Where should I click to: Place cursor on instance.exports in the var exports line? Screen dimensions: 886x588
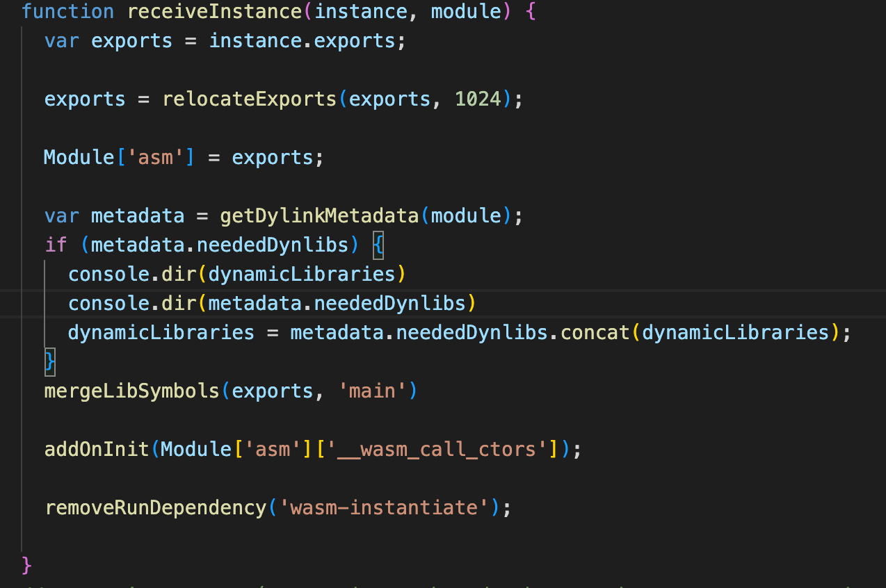tap(302, 41)
